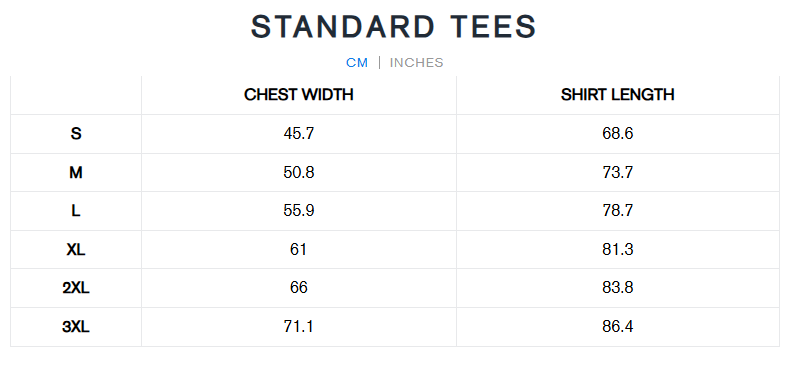Select shirt length value 68.6
789x370 pixels.
point(617,134)
